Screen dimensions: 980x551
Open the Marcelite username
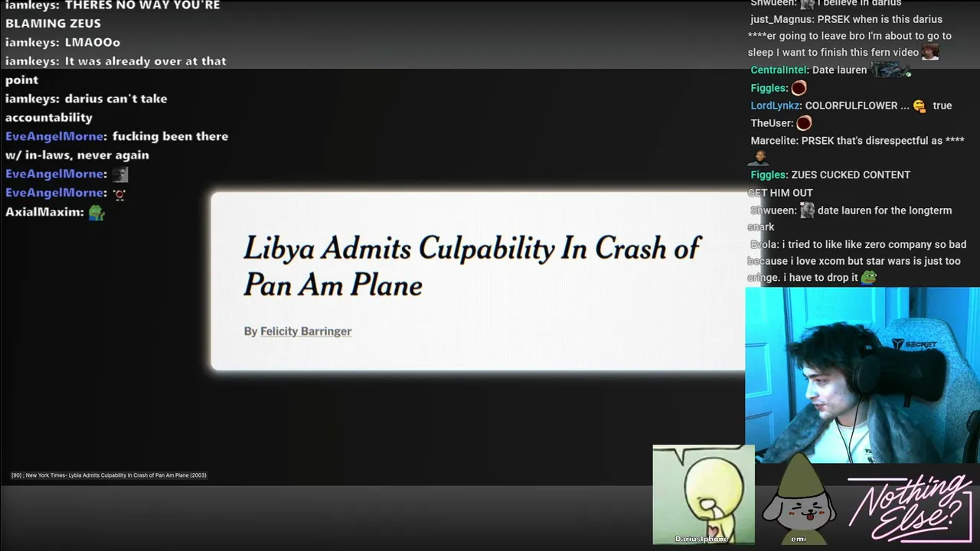(773, 141)
